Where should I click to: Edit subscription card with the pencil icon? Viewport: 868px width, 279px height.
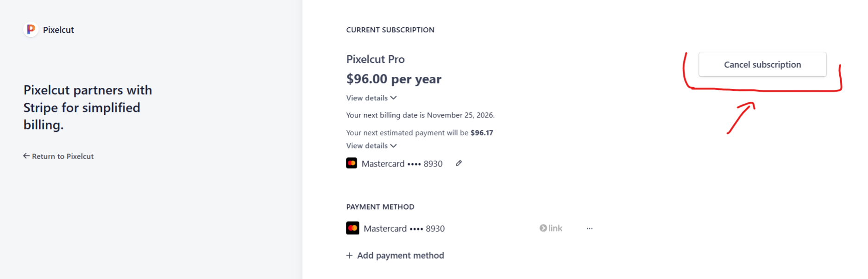[x=459, y=163]
